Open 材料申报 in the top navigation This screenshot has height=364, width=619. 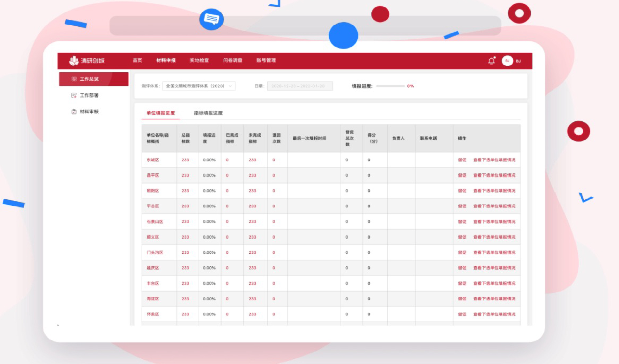pyautogui.click(x=166, y=60)
